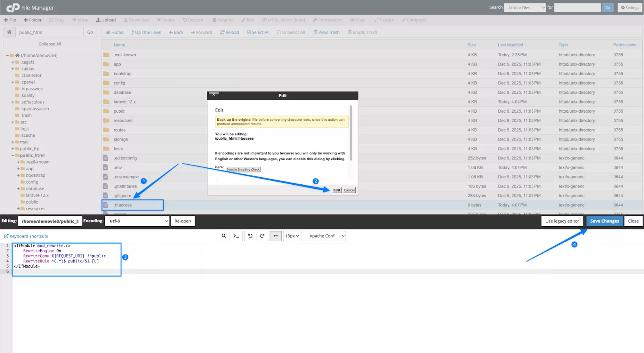Viewport: 644px width, 353px height.
Task: Click the Edit dialog vertical scrollbar
Action: 351,133
